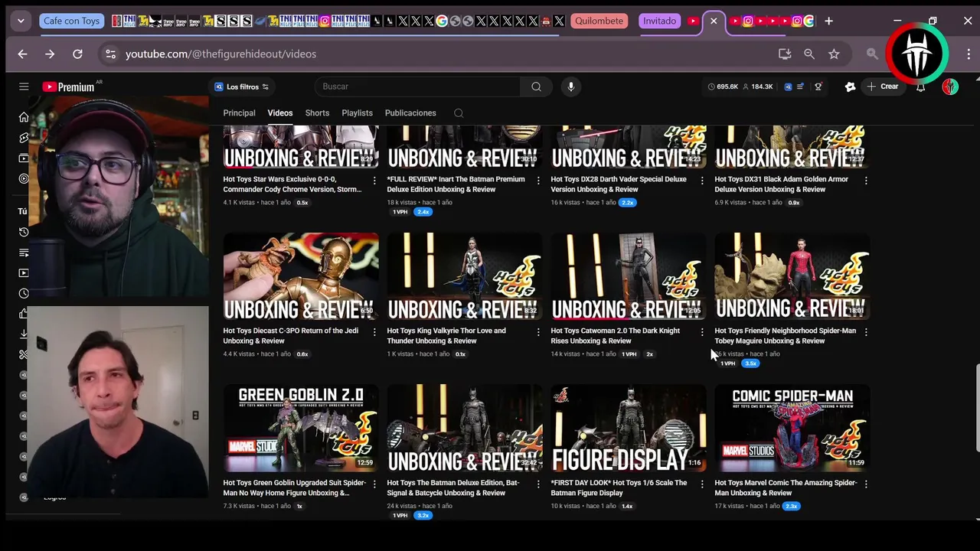Open clips scissors icon in sidebar
Viewport: 980px width, 551px height.
24,354
